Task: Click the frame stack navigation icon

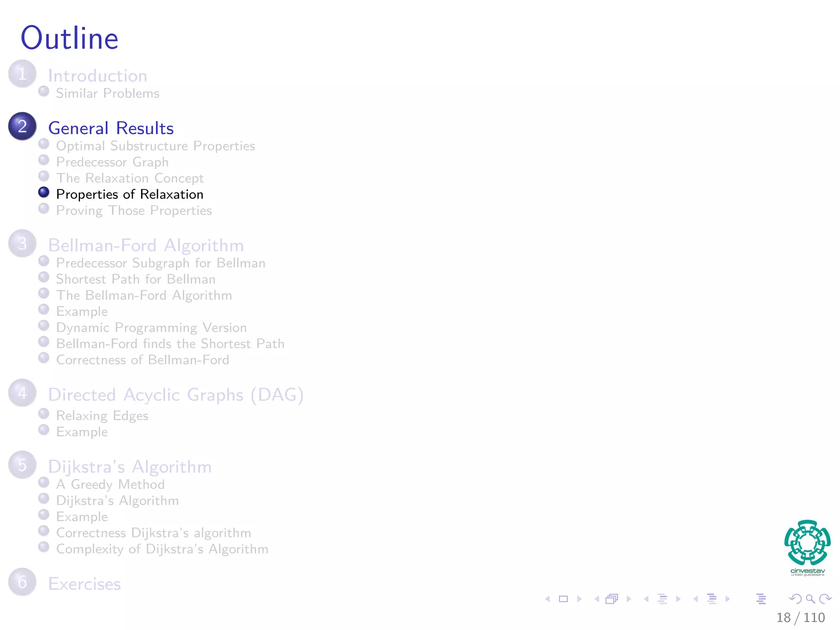Action: [612, 599]
